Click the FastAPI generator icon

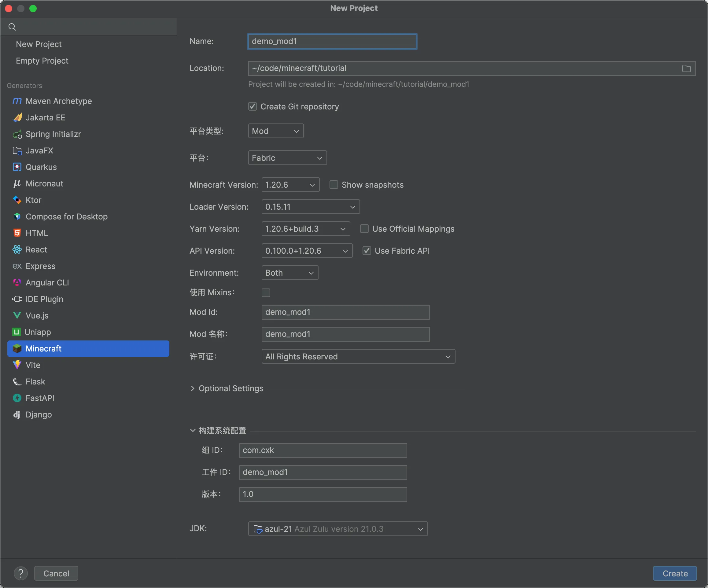(17, 398)
